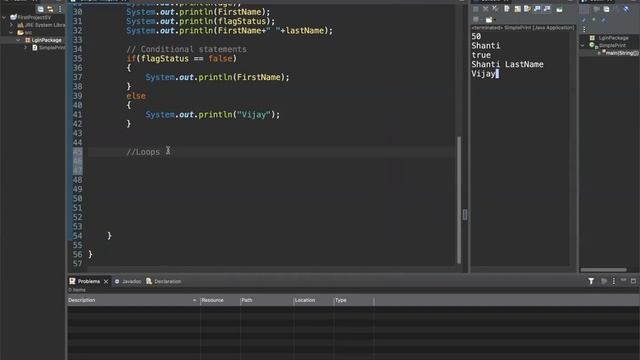
Task: Click console output line 'Shanti LastName'
Action: click(x=507, y=64)
